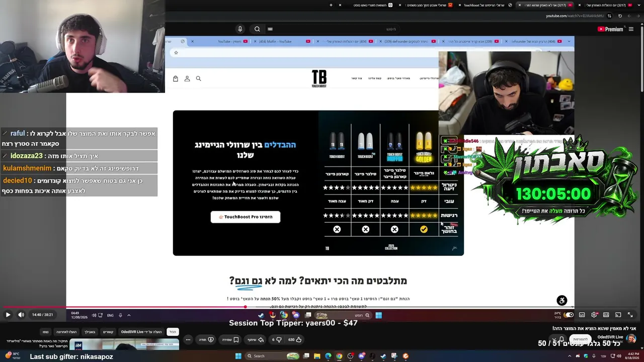644x362 pixels.
Task: Open File Explorer from the Windows taskbar
Action: pos(317,356)
